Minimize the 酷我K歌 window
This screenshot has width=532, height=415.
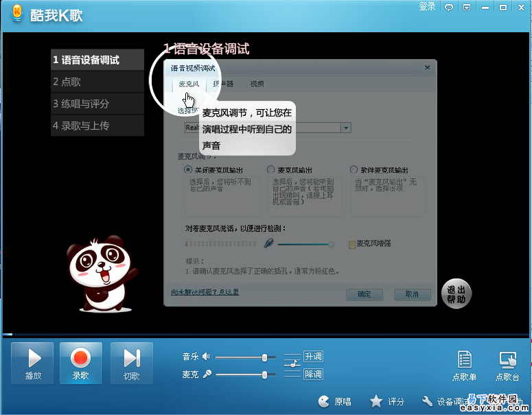(x=485, y=8)
